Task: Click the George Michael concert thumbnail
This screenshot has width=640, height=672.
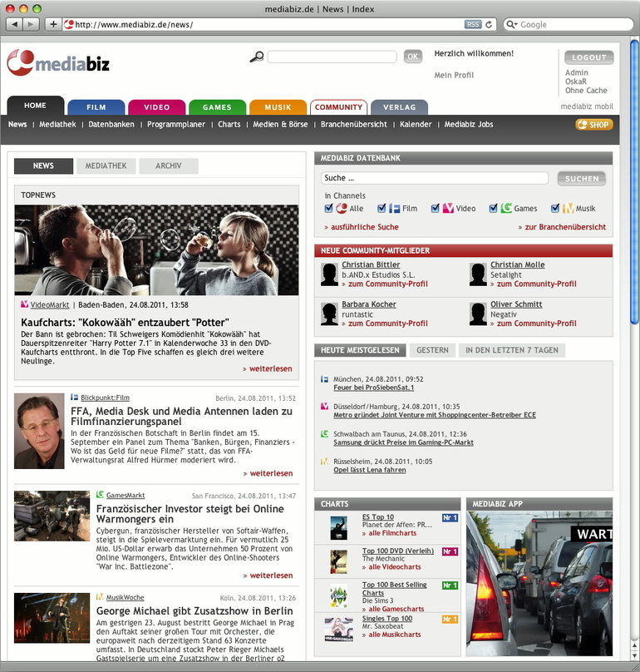Action: pyautogui.click(x=52, y=618)
